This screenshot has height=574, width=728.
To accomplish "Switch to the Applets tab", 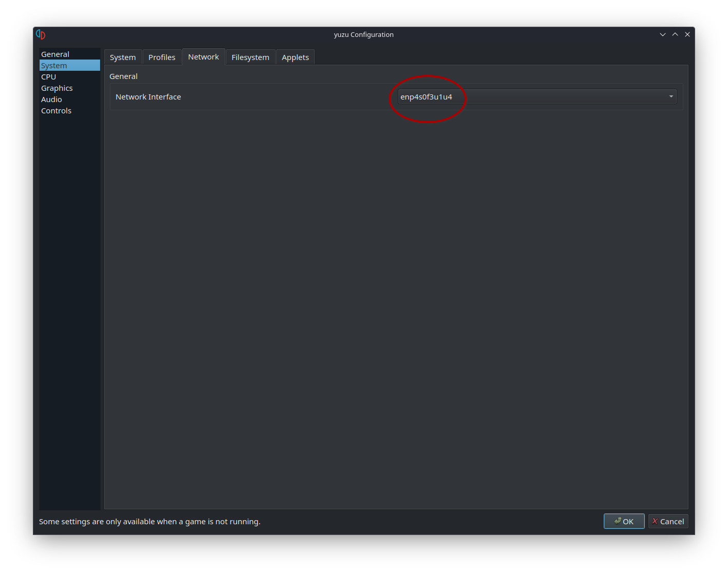I will point(295,57).
